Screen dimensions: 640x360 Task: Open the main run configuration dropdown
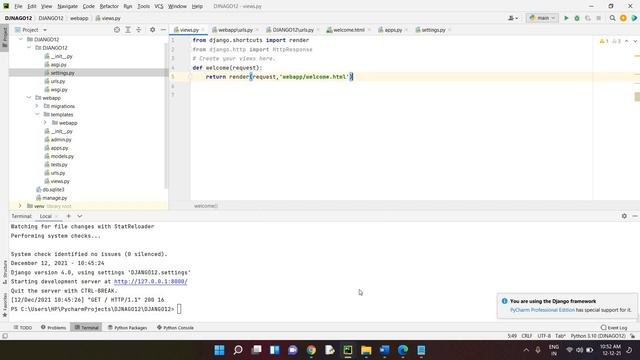(x=542, y=18)
